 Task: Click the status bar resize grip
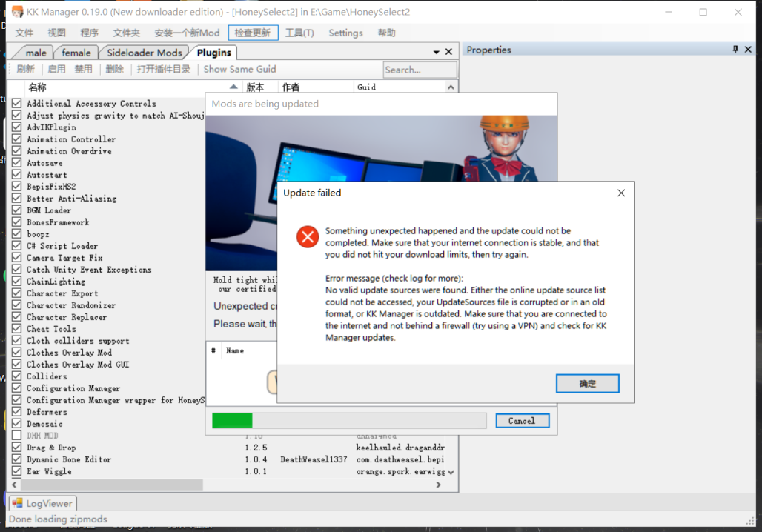pos(750,520)
